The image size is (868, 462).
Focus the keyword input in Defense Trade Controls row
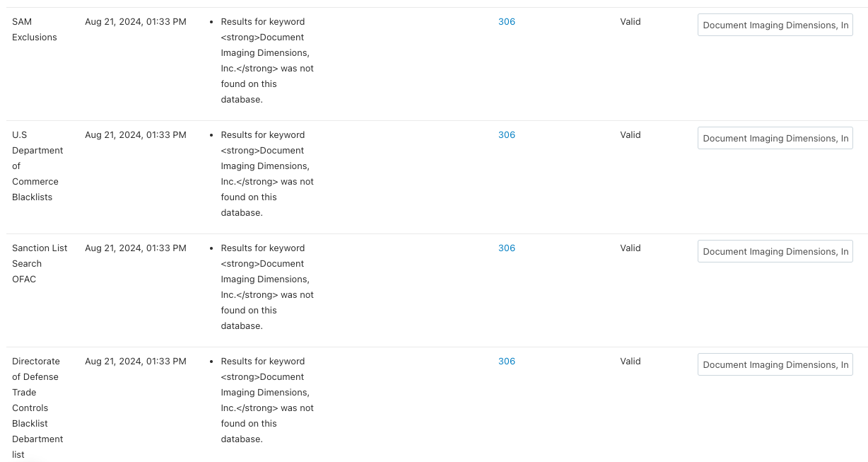pos(775,364)
